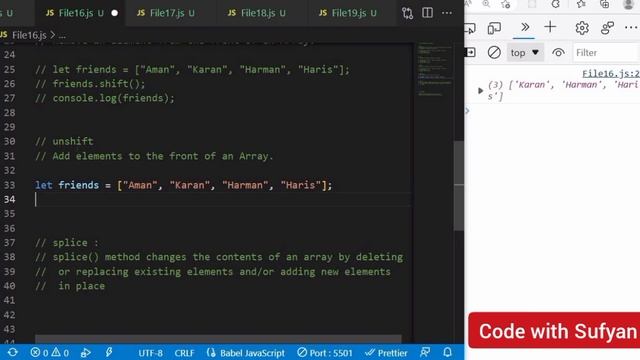Click the 'splice :' comment on line 37

[x=67, y=242]
